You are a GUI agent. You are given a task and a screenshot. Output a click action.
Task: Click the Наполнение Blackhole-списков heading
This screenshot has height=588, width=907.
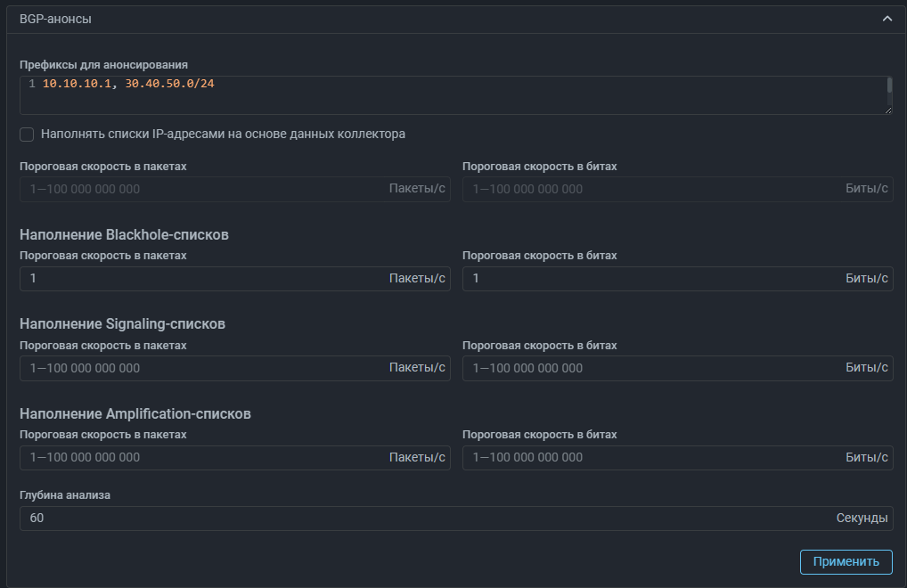pos(124,235)
